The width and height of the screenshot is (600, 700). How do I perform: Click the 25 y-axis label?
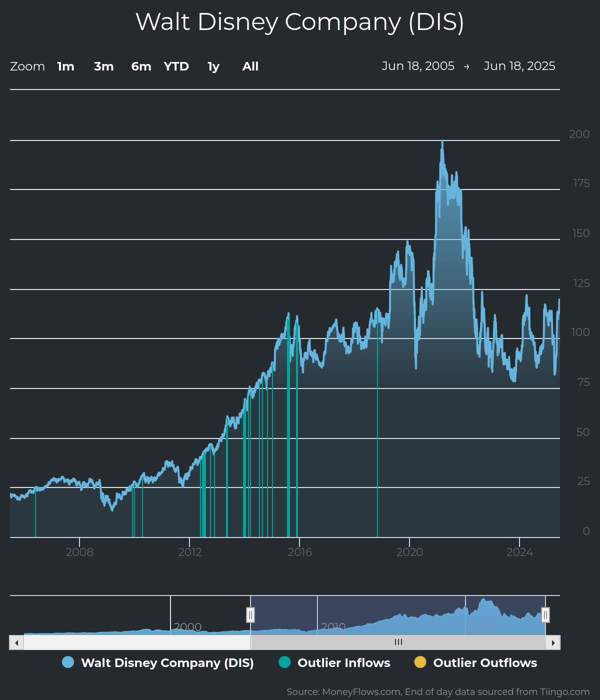pos(583,481)
